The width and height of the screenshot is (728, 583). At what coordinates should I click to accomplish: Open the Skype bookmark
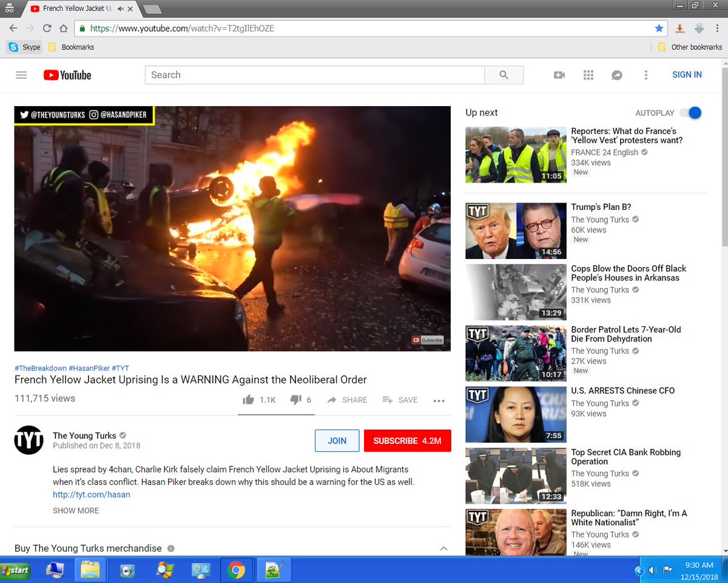point(24,47)
